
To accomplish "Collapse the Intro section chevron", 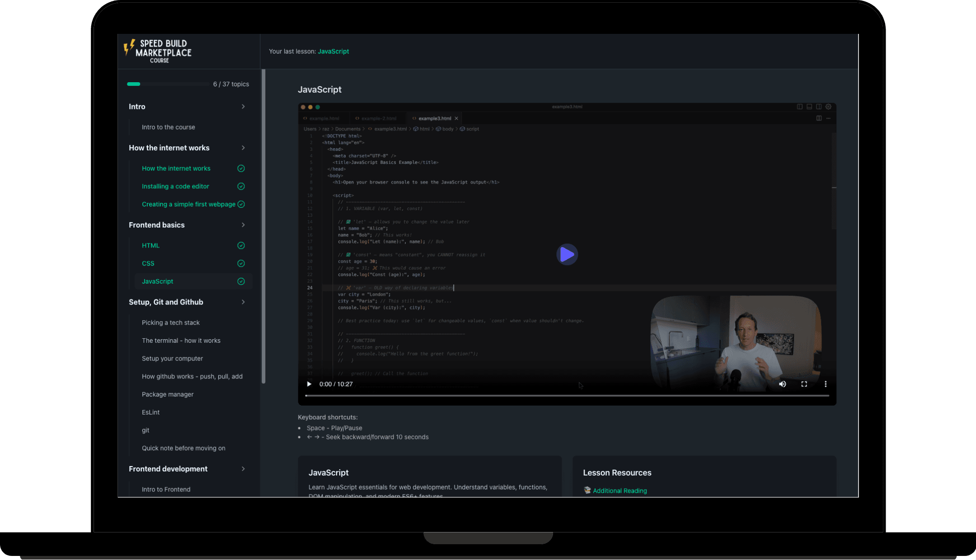I will pos(243,107).
